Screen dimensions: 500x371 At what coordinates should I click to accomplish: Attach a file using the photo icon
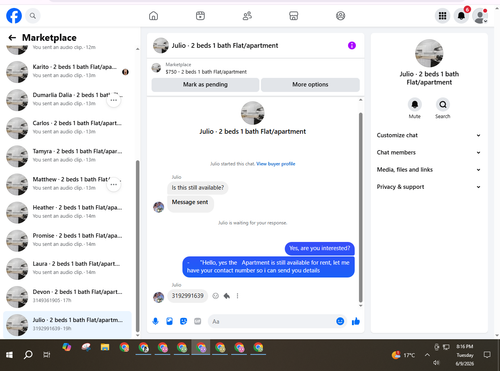[x=169, y=321]
